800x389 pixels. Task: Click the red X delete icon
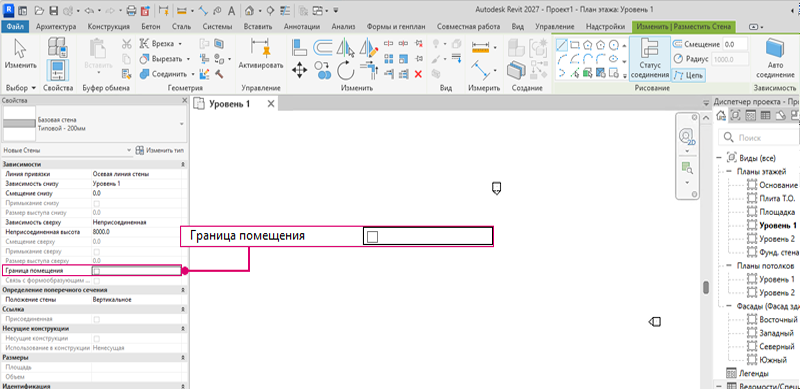(x=418, y=74)
